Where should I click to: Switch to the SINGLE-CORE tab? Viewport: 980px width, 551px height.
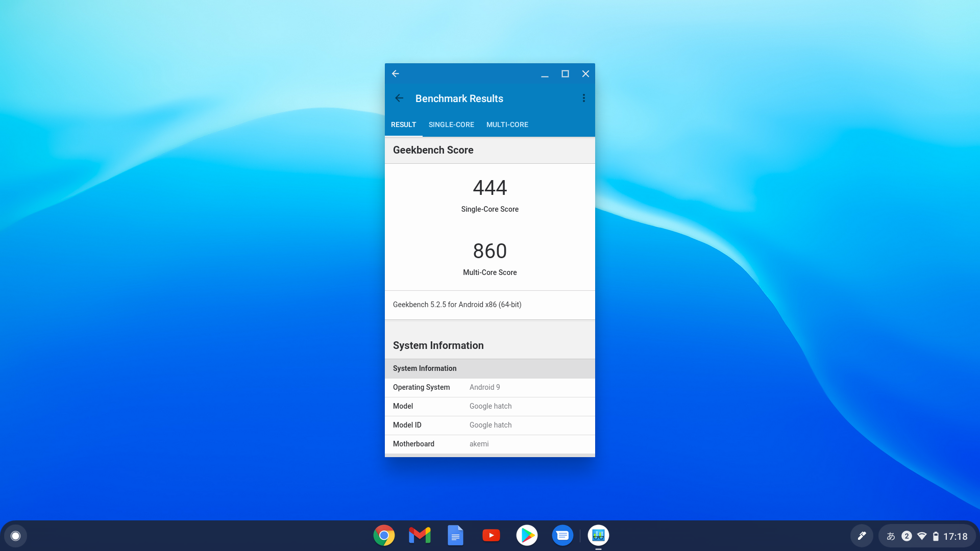[x=451, y=124]
